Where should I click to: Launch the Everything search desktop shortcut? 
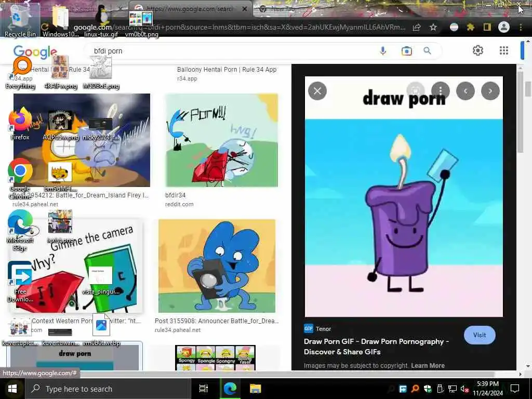(20, 73)
